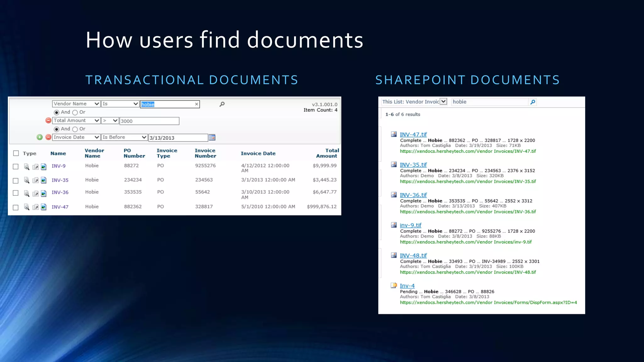Open inv-9.tif search result title
The height and width of the screenshot is (362, 644).
pyautogui.click(x=410, y=225)
